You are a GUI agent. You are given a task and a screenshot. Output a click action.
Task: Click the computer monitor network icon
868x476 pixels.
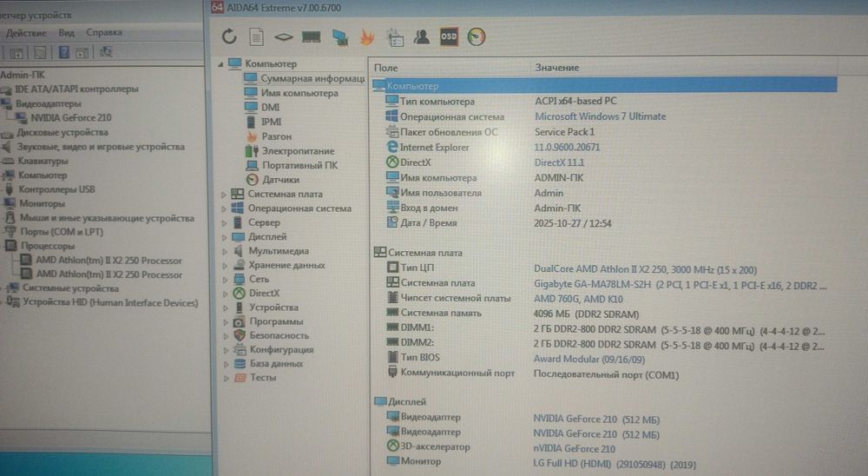click(x=340, y=37)
